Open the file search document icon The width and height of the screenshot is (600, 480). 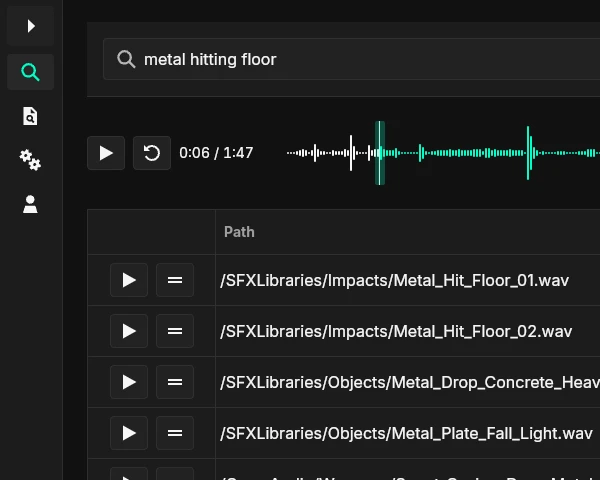tap(30, 117)
